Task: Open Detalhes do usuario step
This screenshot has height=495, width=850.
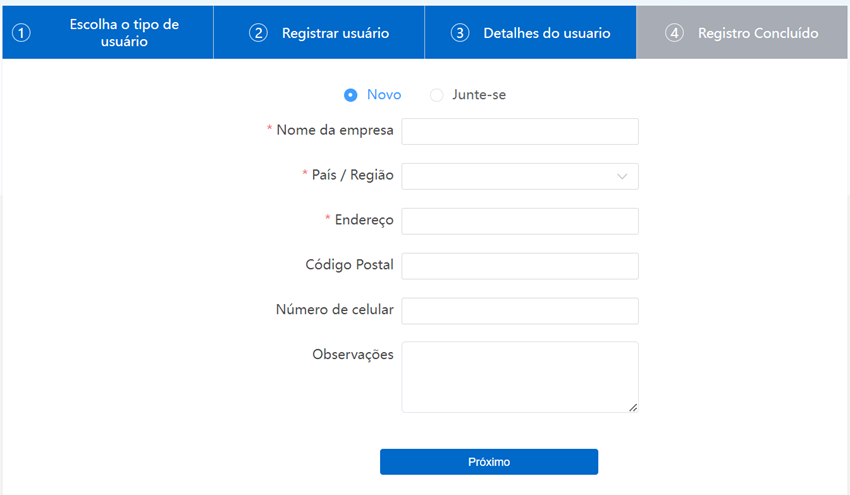Action: coord(546,33)
